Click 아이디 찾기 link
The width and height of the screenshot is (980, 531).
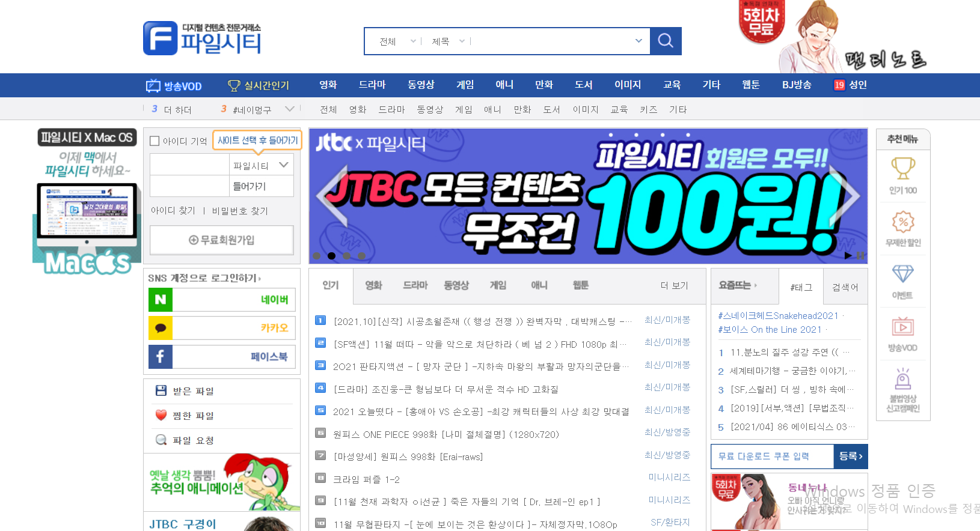(x=173, y=211)
